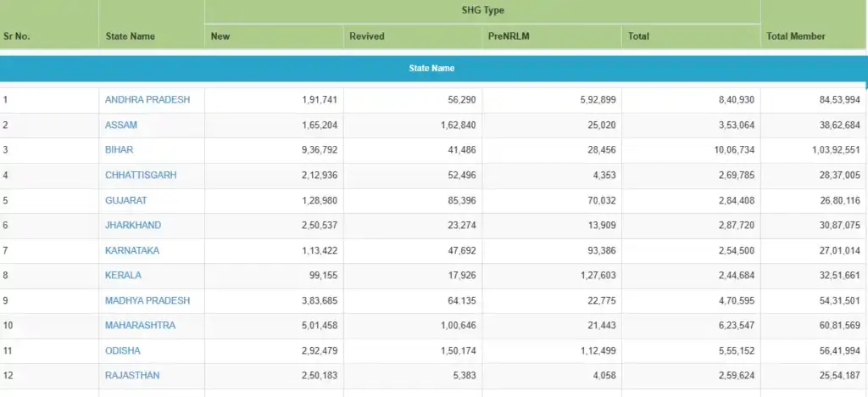Click the New SHG column header

[220, 36]
